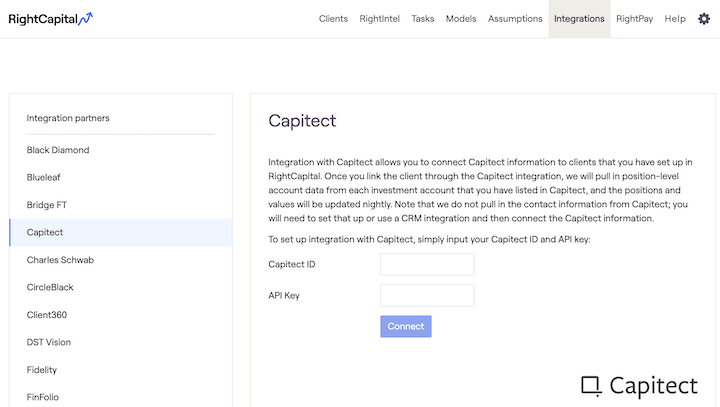This screenshot has width=720, height=407.
Task: Click into the API Key field
Action: coord(427,295)
